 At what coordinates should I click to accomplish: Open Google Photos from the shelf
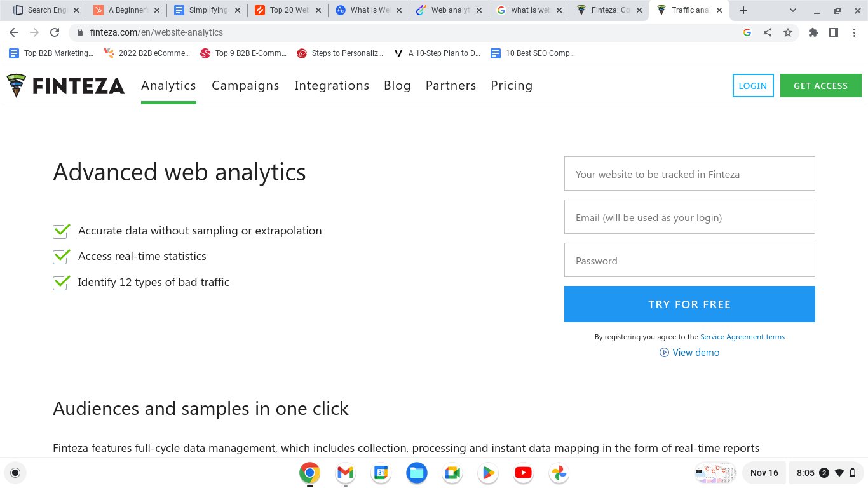pyautogui.click(x=559, y=473)
